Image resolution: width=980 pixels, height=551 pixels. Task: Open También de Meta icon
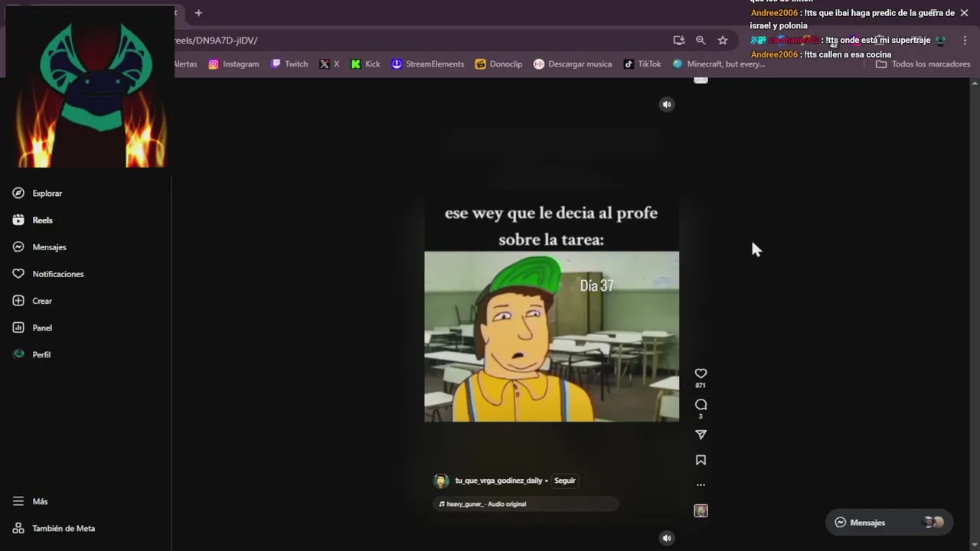click(18, 528)
